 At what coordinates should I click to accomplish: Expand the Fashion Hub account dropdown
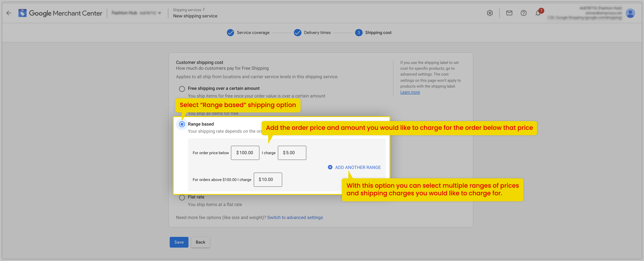click(136, 13)
